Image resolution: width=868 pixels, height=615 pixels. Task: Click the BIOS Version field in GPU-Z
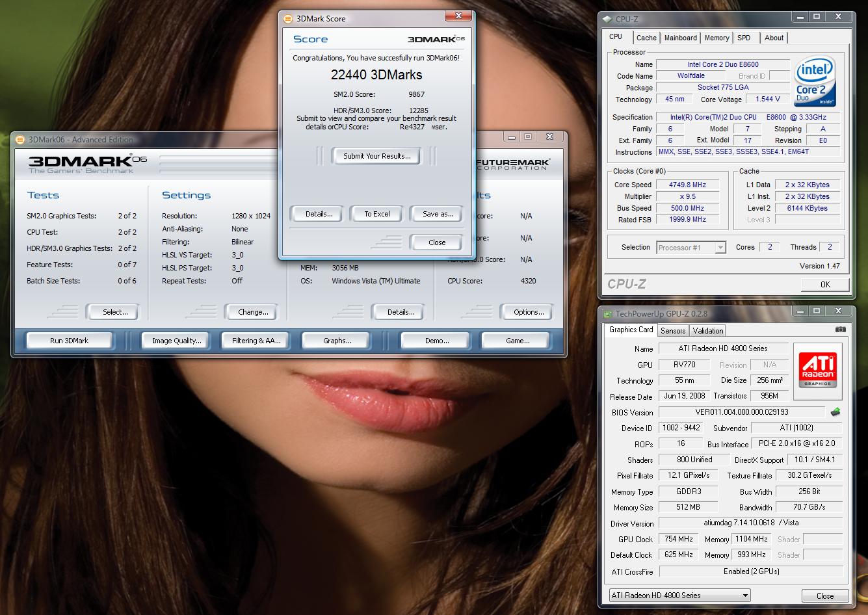tap(742, 412)
